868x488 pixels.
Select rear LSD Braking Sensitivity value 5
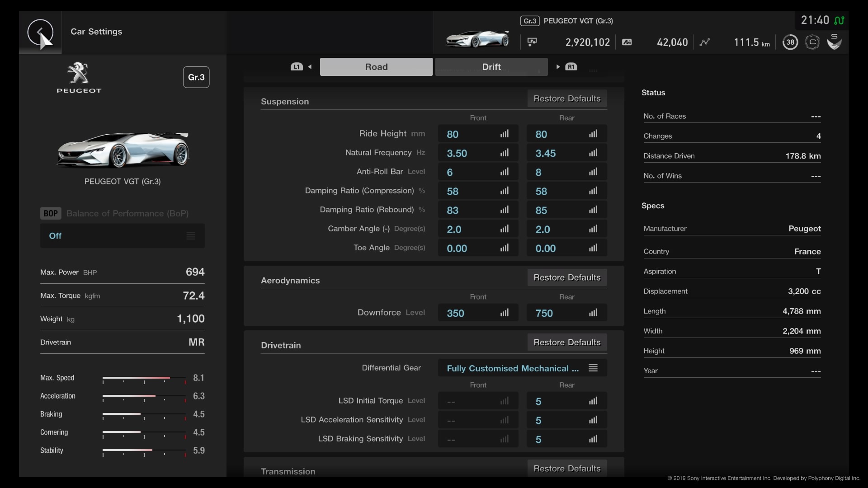566,439
